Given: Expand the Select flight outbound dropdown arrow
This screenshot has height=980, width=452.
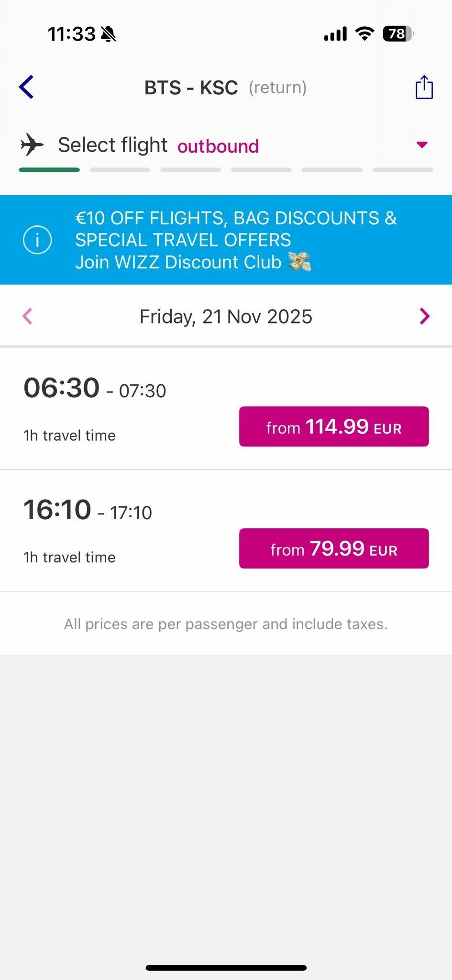Looking at the screenshot, I should click(x=421, y=145).
